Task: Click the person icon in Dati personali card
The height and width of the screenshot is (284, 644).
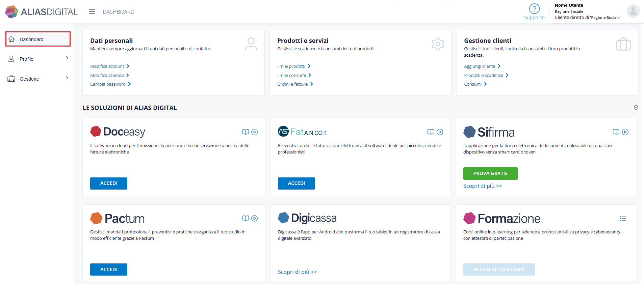Action: coord(251,44)
